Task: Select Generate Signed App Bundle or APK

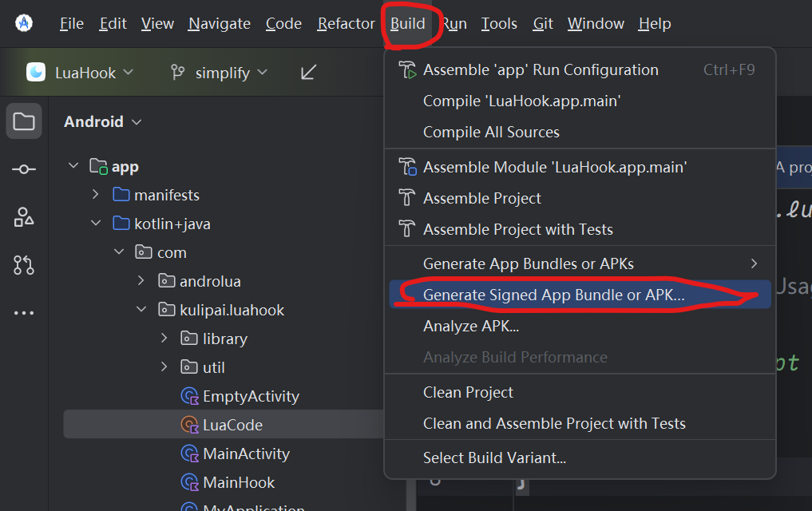Action: tap(553, 295)
